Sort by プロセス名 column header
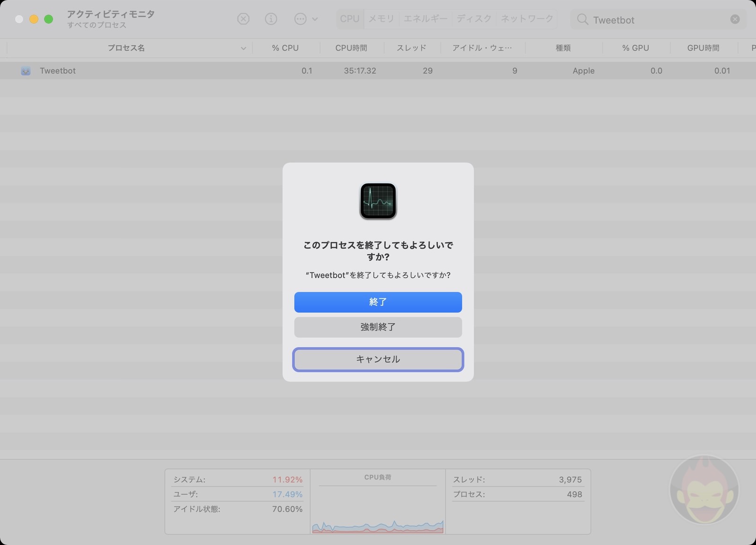 [x=126, y=48]
